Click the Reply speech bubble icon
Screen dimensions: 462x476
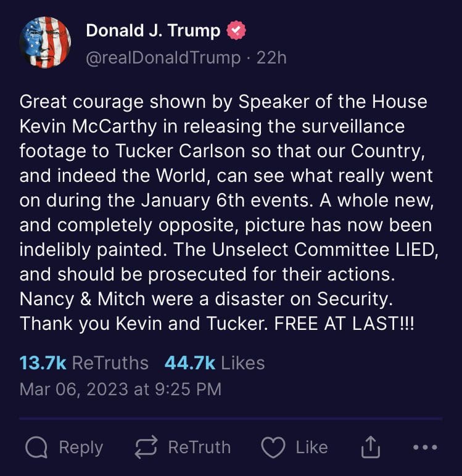36,448
